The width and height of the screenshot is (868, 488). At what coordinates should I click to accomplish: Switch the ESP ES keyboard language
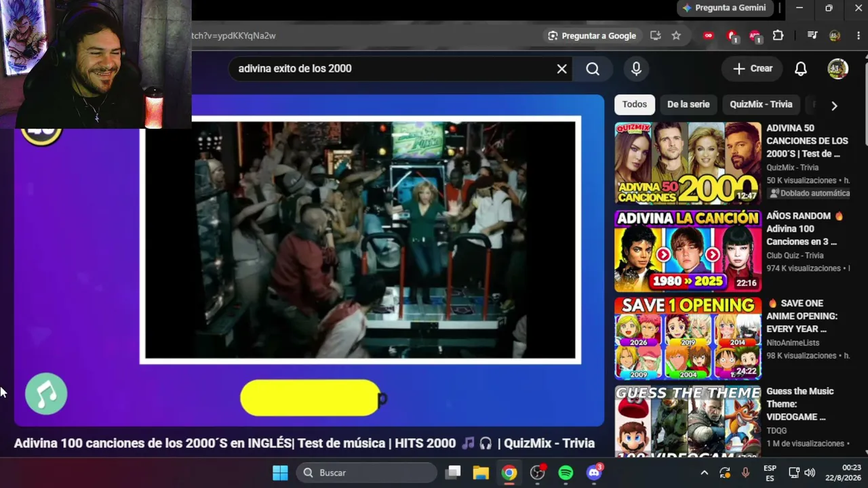(770, 473)
